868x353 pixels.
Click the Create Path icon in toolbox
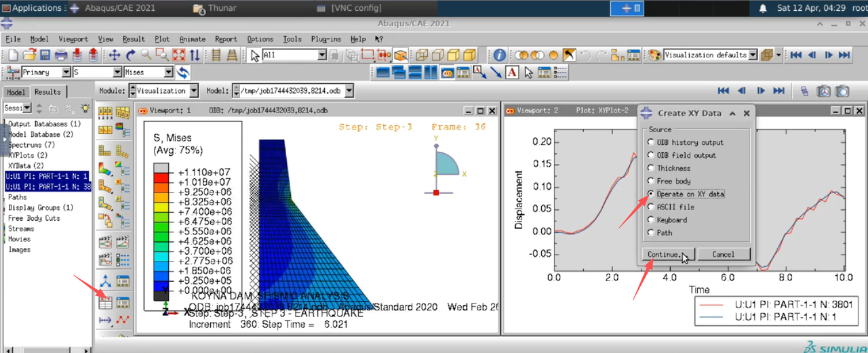[105, 319]
